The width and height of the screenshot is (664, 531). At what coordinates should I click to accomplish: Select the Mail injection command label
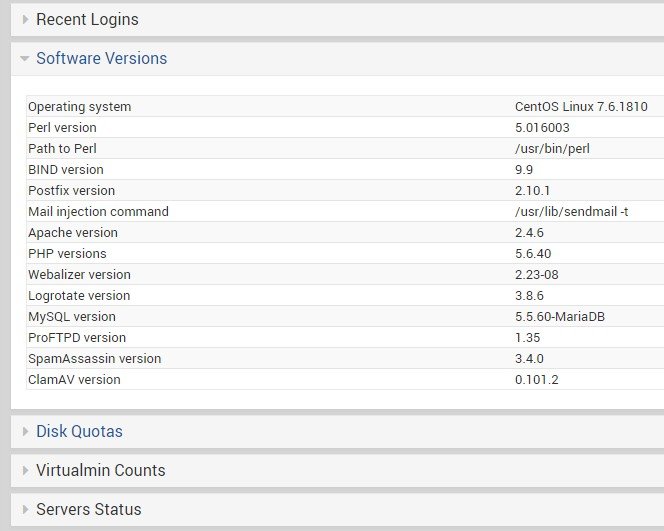tap(98, 212)
